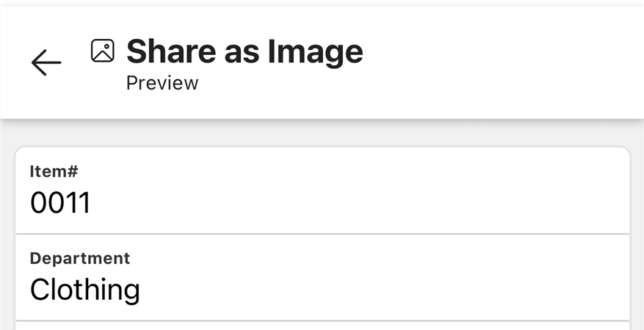Click the word Image in the heading

pos(316,52)
